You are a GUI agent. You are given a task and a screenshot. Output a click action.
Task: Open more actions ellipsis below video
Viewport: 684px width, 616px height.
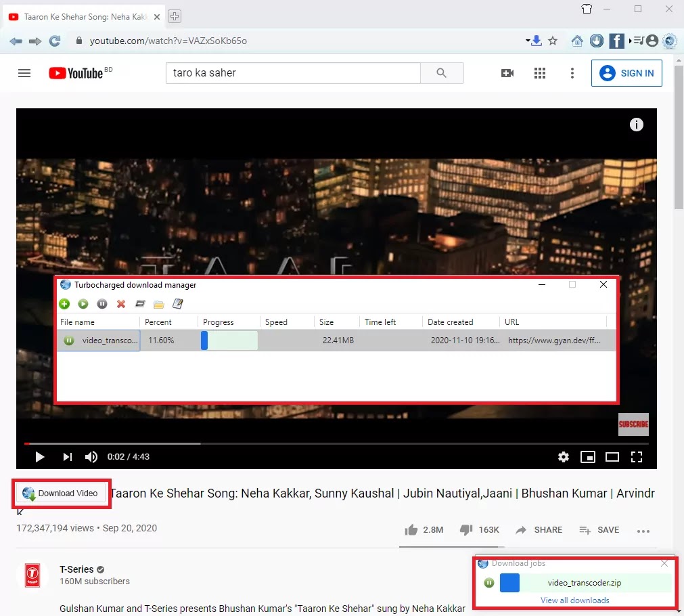pyautogui.click(x=643, y=531)
